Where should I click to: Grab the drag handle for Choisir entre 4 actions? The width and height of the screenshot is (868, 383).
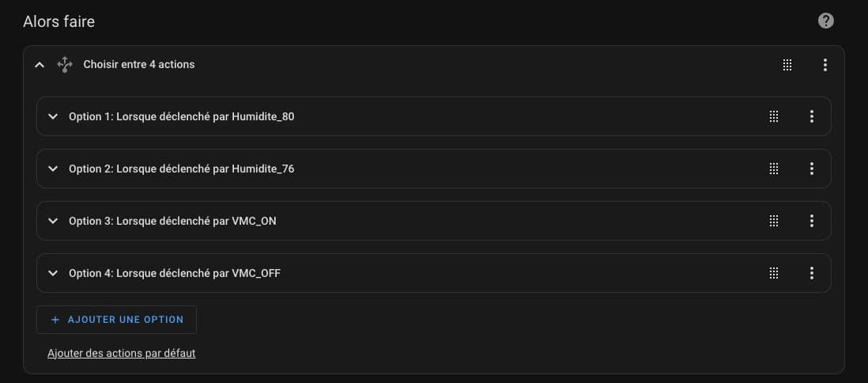pyautogui.click(x=787, y=65)
